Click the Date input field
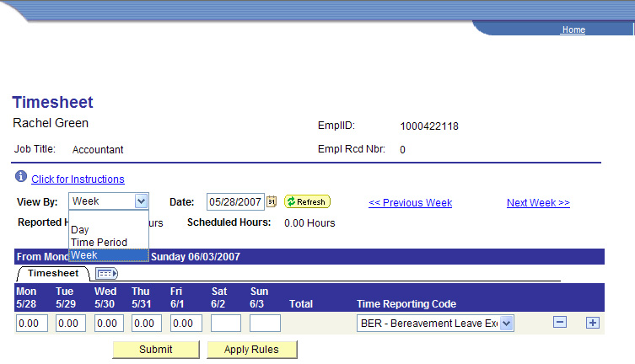Screen dimensions: 635x364 click(x=235, y=201)
